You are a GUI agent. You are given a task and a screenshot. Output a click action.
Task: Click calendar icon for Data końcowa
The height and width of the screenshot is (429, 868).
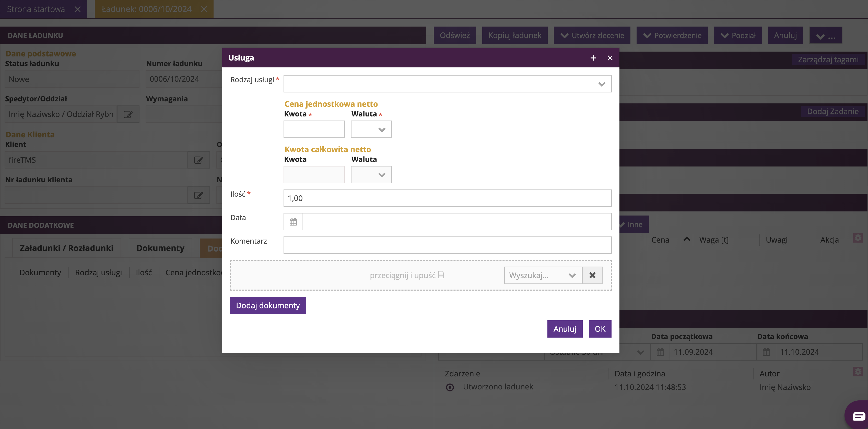[766, 352]
